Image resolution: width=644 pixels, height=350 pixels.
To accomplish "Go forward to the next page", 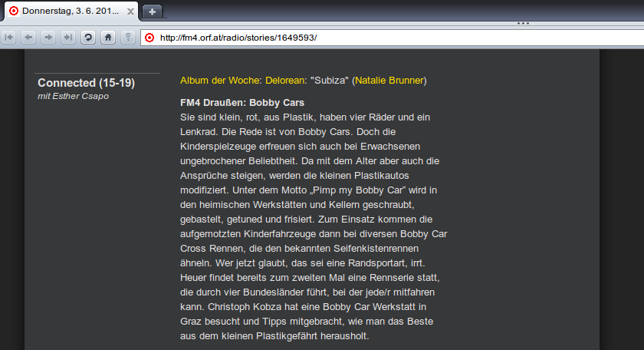I will point(48,37).
